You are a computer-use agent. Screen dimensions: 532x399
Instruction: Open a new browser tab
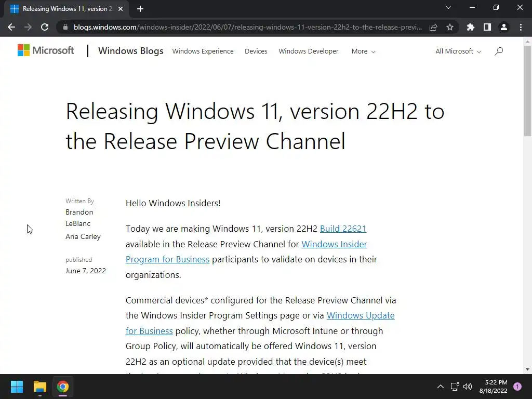pyautogui.click(x=140, y=9)
